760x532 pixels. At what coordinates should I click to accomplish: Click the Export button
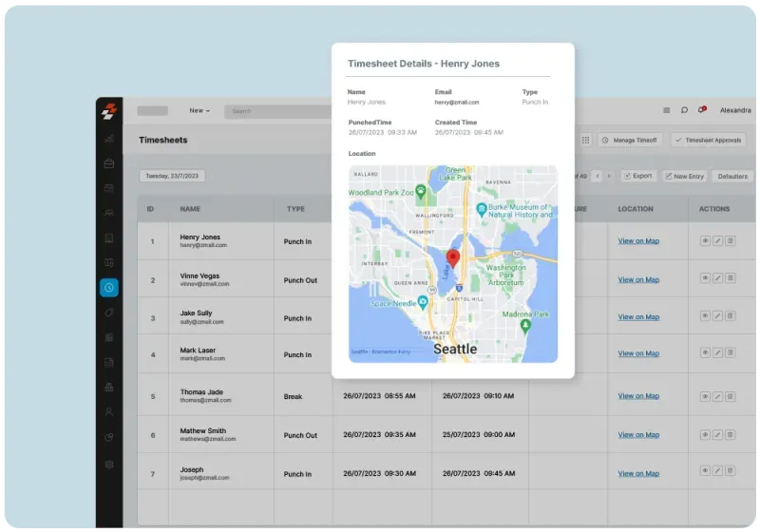tap(638, 176)
